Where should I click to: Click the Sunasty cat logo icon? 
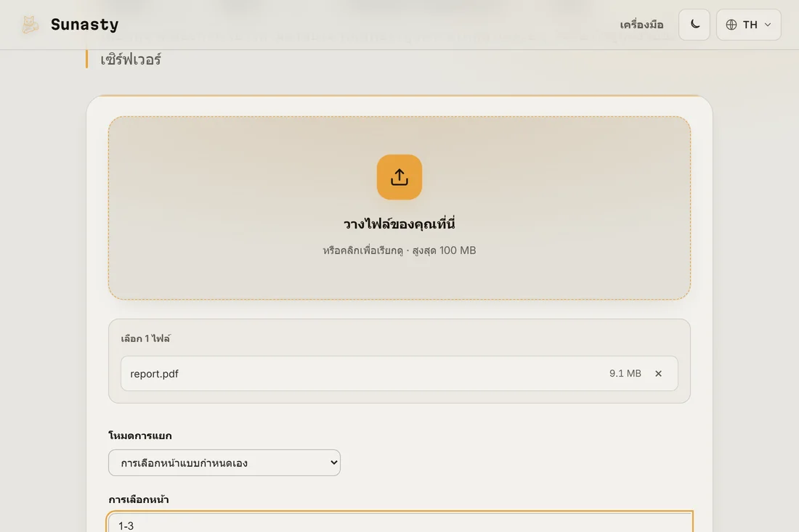point(30,25)
